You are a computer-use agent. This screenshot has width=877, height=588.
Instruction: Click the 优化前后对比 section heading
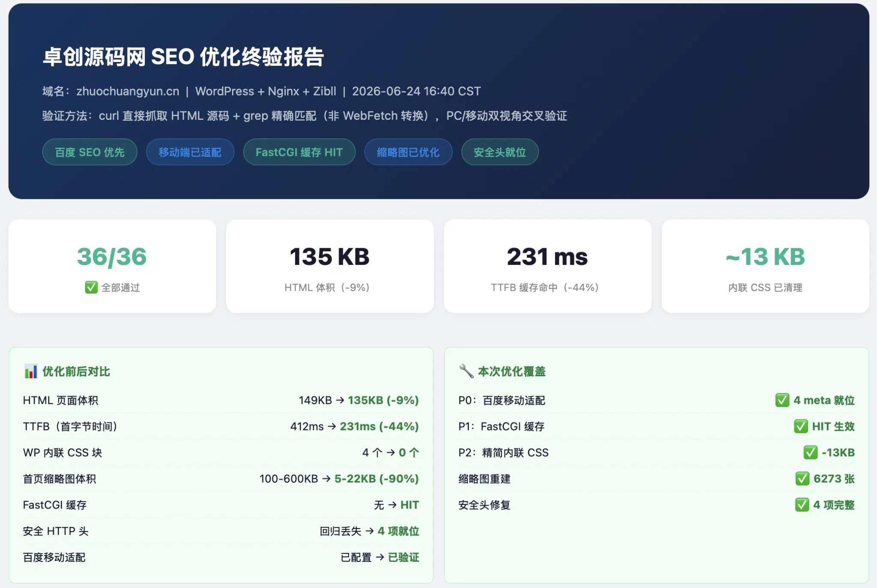point(76,371)
